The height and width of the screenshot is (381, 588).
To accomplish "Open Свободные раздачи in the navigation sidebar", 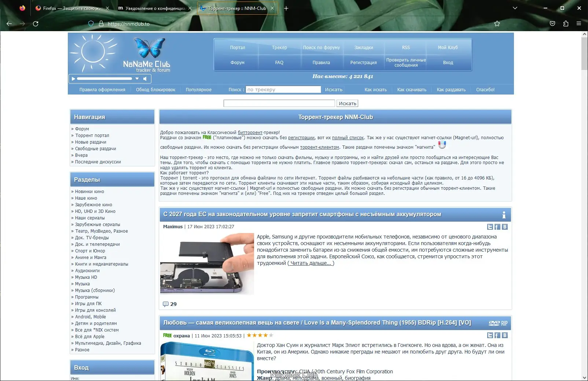I will (96, 149).
